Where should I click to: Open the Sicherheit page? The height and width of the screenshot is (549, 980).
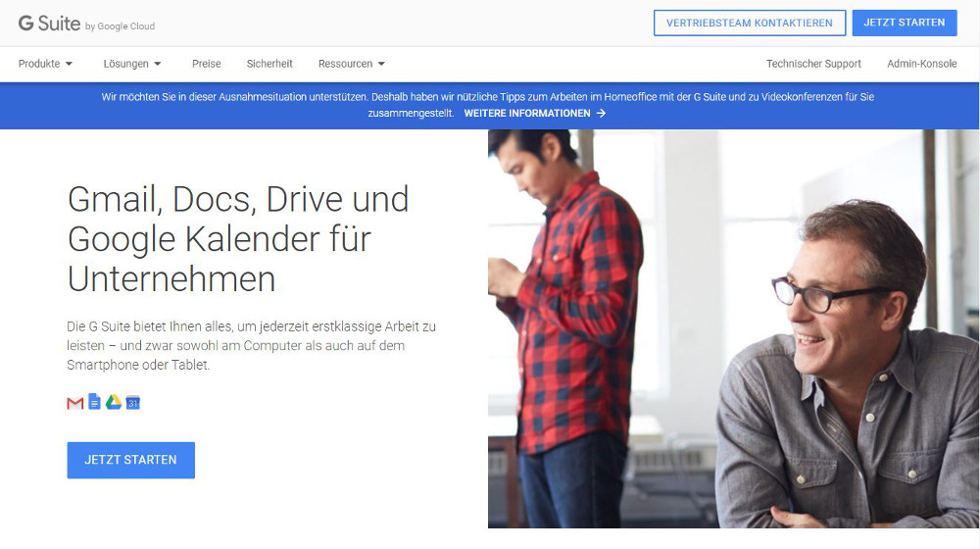coord(269,64)
